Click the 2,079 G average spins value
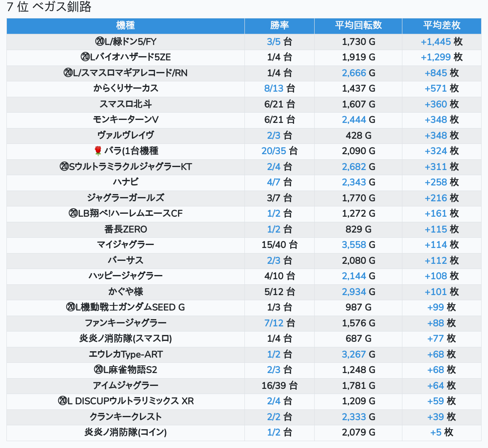The image size is (488, 448). pyautogui.click(x=358, y=433)
